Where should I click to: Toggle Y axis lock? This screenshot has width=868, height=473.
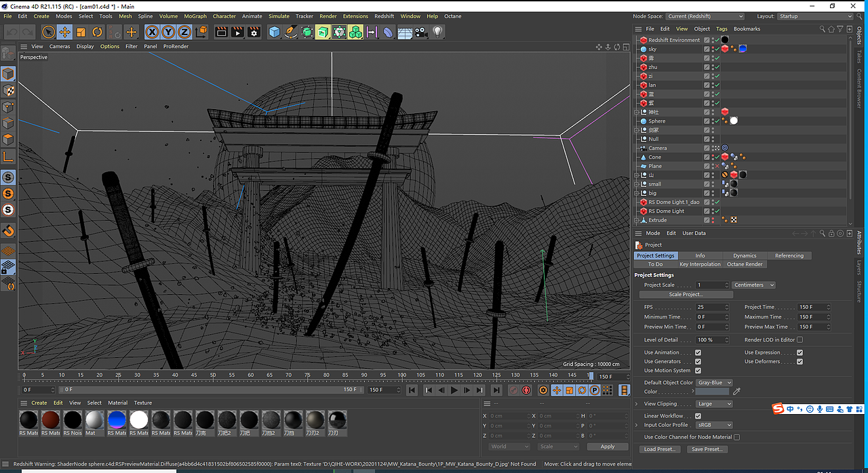pyautogui.click(x=168, y=32)
